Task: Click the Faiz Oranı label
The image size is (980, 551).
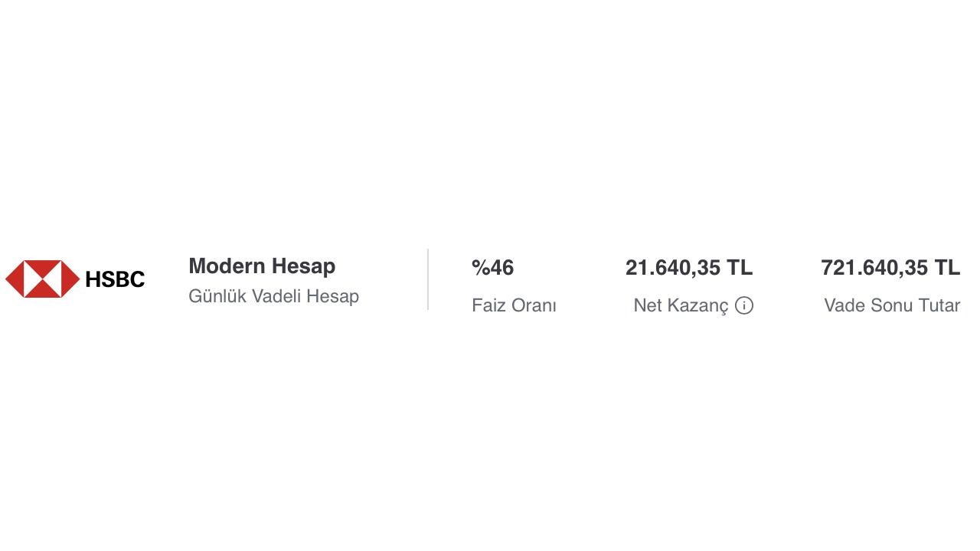Action: [514, 305]
